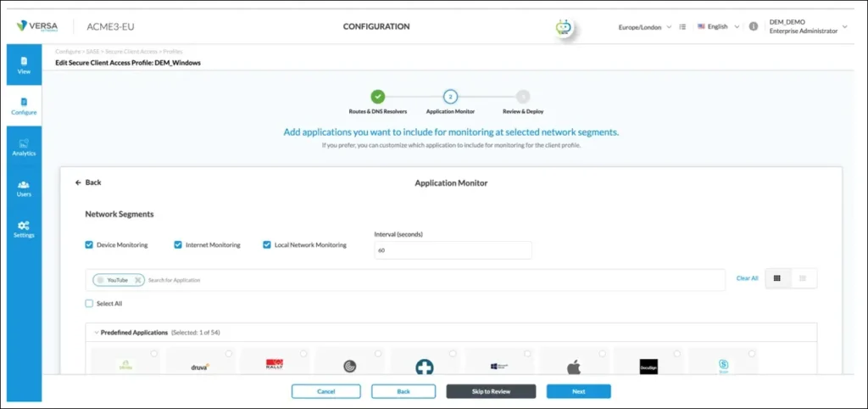This screenshot has width=868, height=409.
Task: Check the Select All checkbox
Action: (89, 303)
